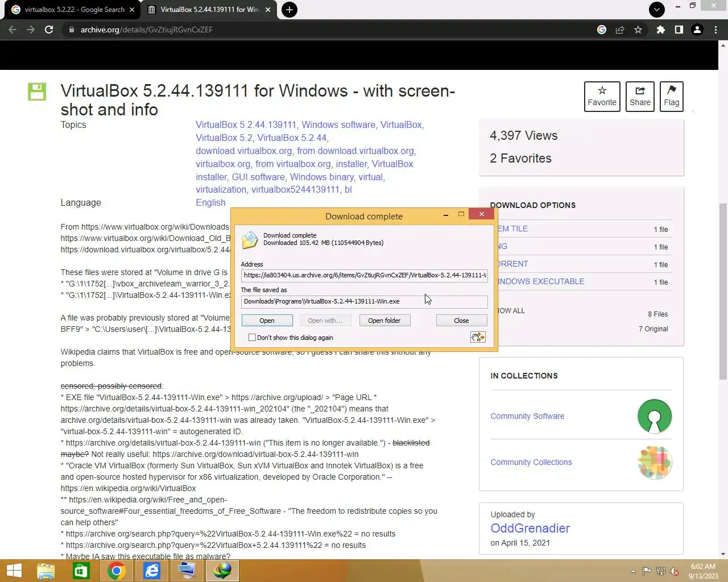The height and width of the screenshot is (582, 728).
Task: Click the downloaded file icon in dialog
Action: coord(250,240)
